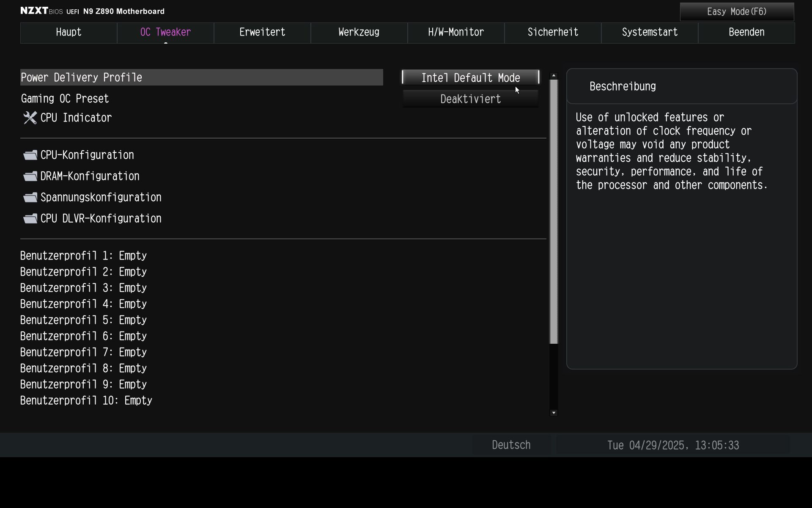Go to the Systemstart tab
812x508 pixels.
pyautogui.click(x=650, y=33)
